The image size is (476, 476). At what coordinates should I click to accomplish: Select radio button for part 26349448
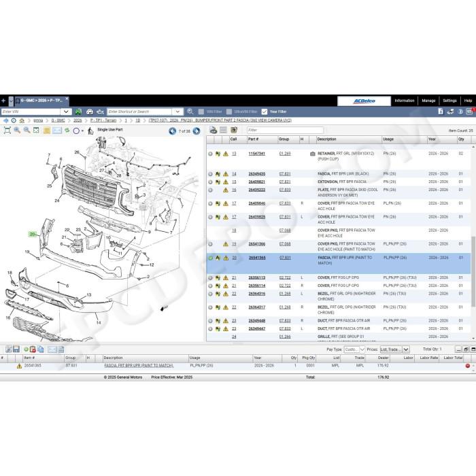coord(210,321)
